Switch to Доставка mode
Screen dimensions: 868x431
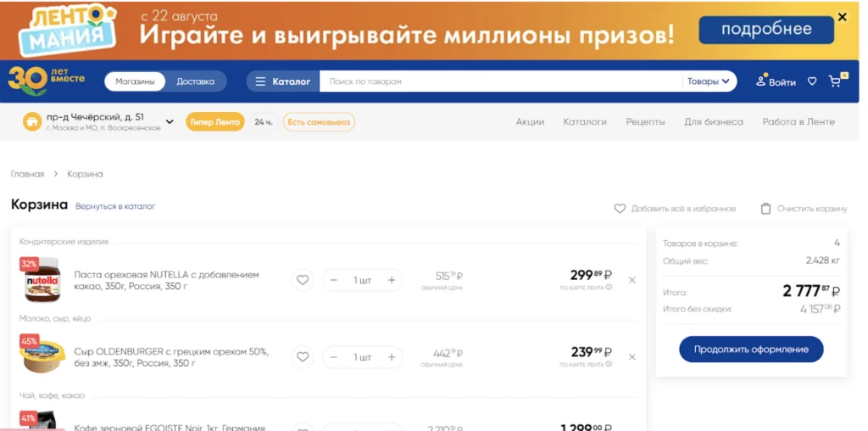196,81
